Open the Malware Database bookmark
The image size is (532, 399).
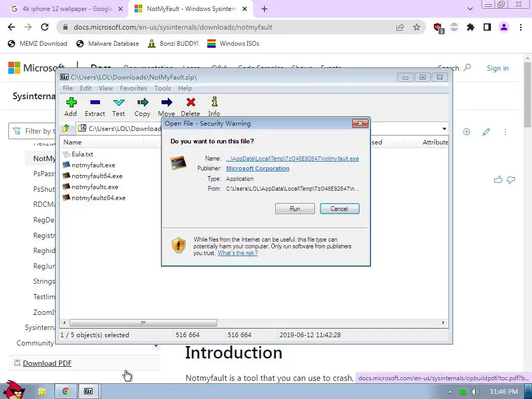(108, 44)
